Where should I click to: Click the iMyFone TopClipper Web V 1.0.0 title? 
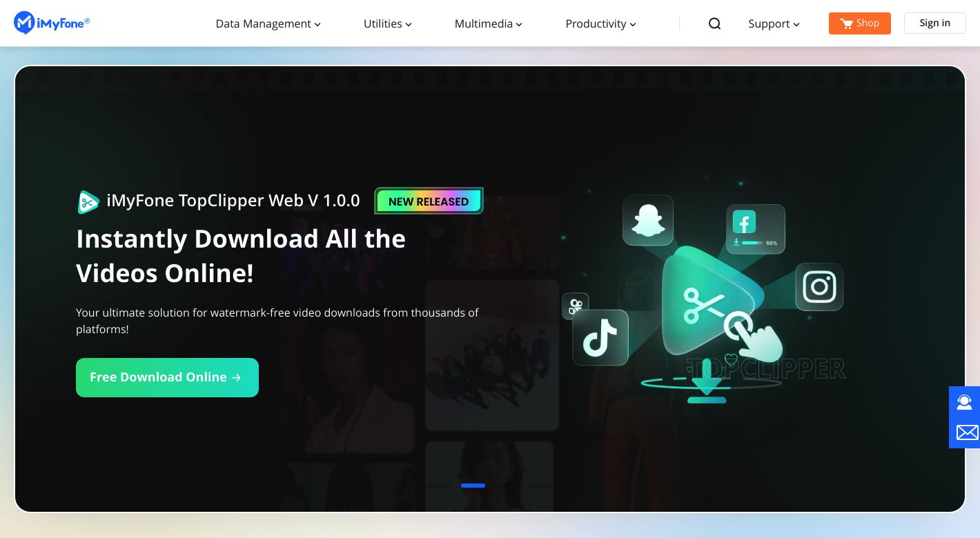pos(233,201)
